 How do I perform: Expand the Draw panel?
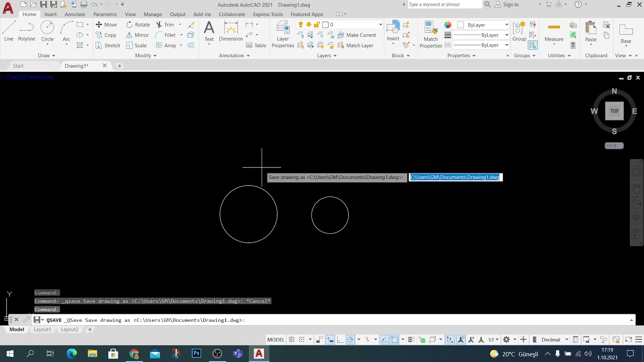tap(46, 55)
